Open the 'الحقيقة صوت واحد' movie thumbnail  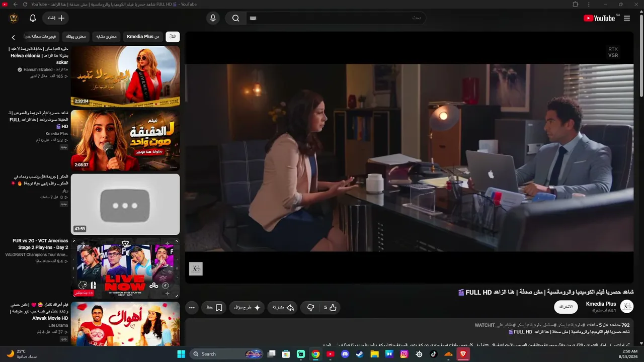125,140
